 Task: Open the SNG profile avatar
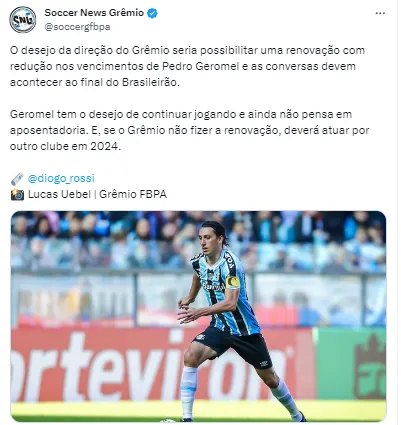tap(23, 19)
